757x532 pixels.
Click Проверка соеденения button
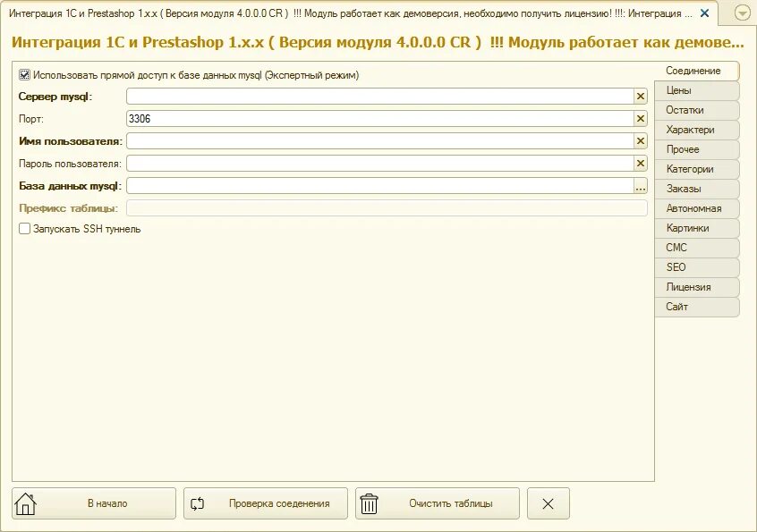point(266,503)
